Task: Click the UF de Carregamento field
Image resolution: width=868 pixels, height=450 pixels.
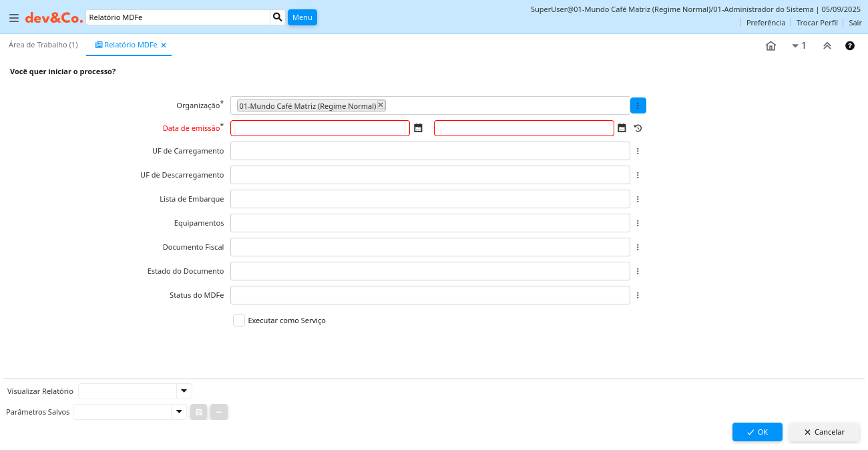Action: [x=430, y=151]
